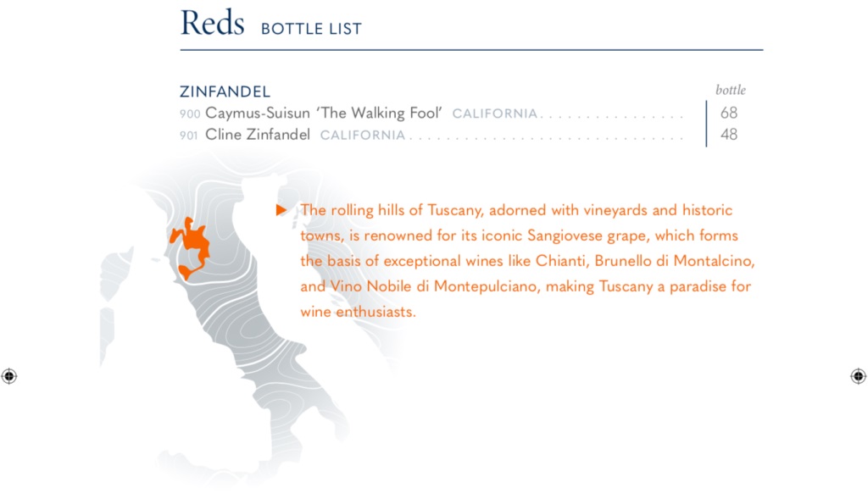Select the 68 bottle price
Screen dimensions: 868x499
[x=729, y=113]
